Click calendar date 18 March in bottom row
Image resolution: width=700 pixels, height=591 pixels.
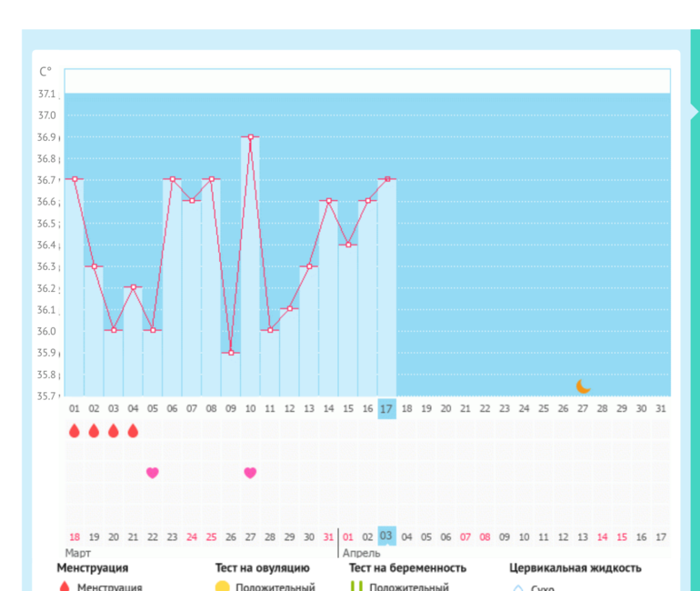pos(75,537)
